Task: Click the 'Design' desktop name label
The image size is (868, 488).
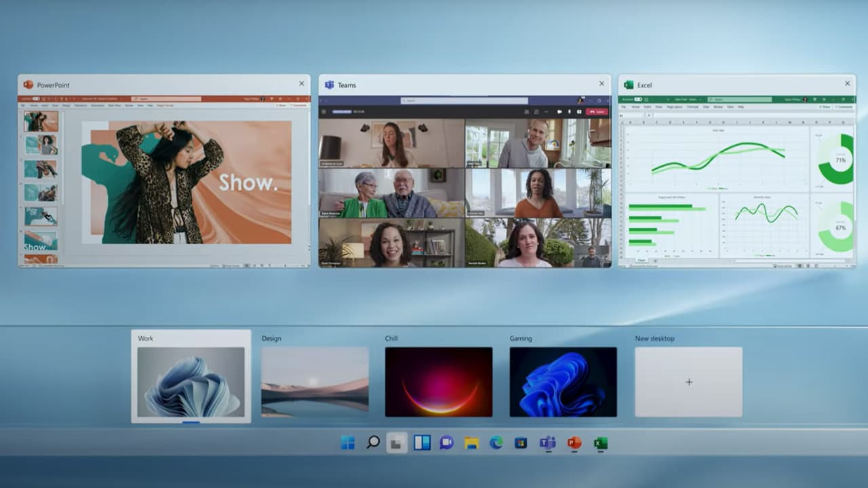Action: coord(271,338)
